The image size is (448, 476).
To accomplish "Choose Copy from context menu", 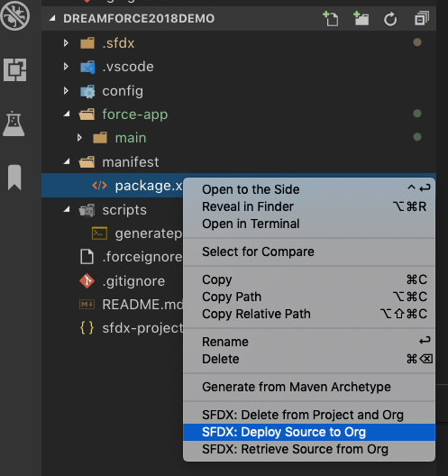I will coord(309,279).
